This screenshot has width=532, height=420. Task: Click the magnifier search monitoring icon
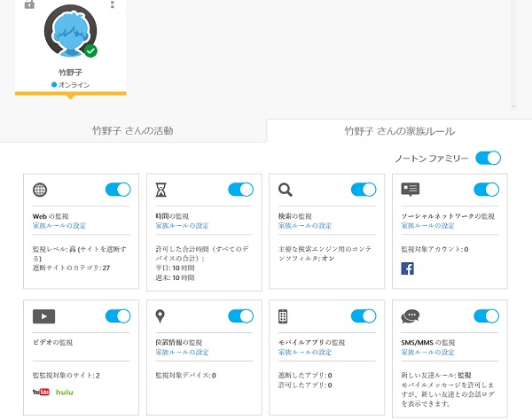286,190
